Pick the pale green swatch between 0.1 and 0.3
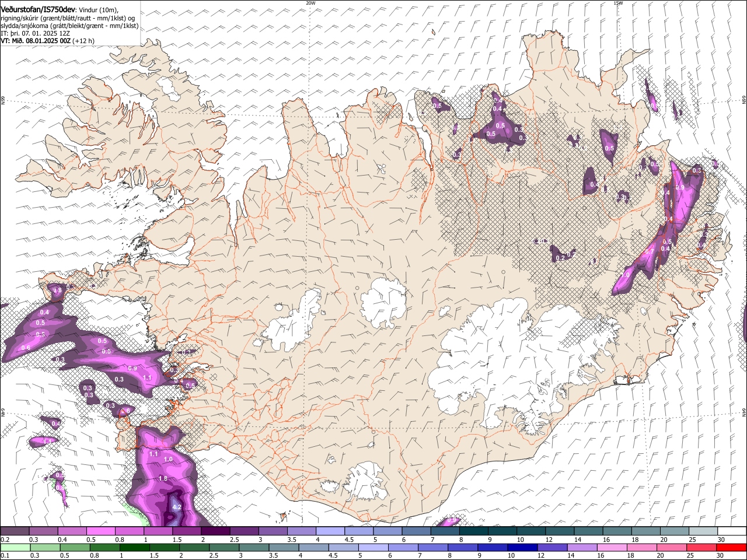This screenshot has width=747, height=560. [x=15, y=547]
